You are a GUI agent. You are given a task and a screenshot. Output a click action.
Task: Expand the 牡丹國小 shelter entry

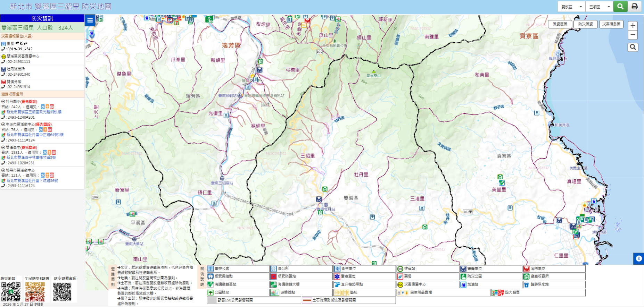tap(3, 102)
